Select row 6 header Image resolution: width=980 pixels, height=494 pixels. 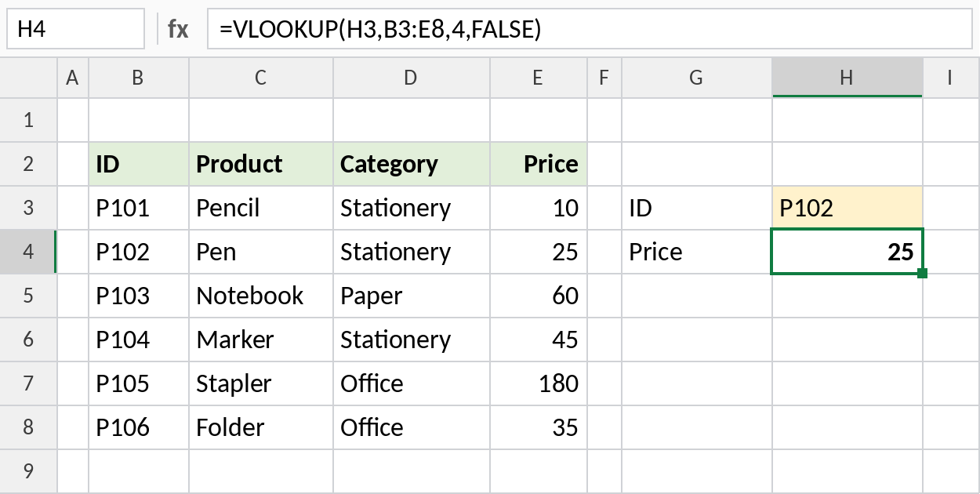(x=29, y=340)
